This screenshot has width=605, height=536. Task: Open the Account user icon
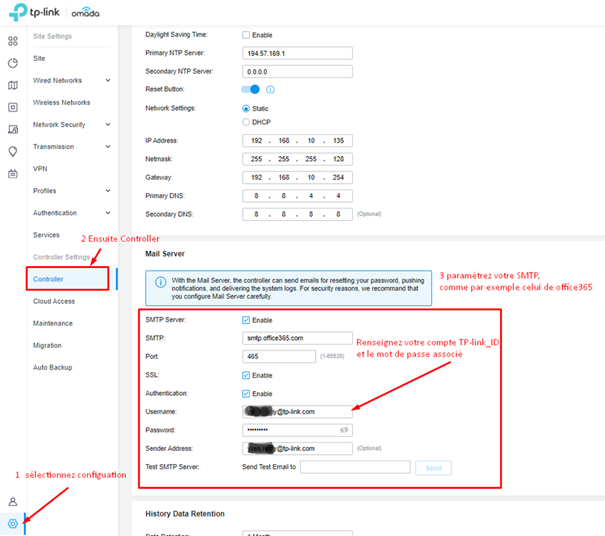[x=13, y=502]
